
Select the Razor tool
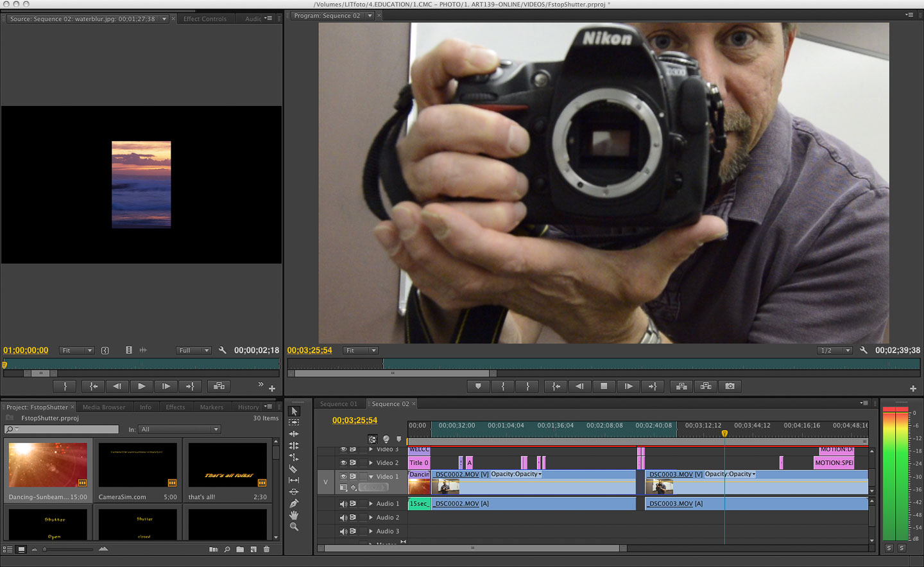[x=294, y=469]
